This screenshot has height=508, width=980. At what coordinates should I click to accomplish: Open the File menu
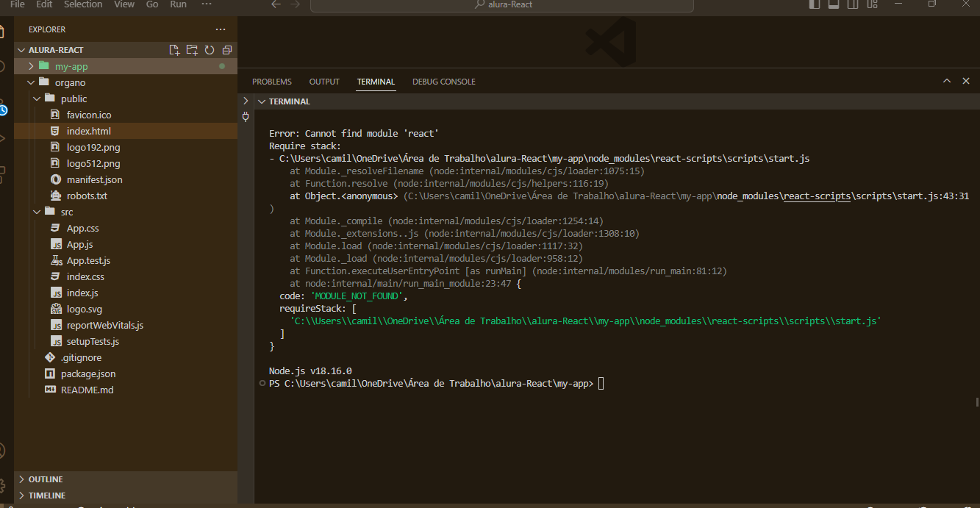point(17,4)
